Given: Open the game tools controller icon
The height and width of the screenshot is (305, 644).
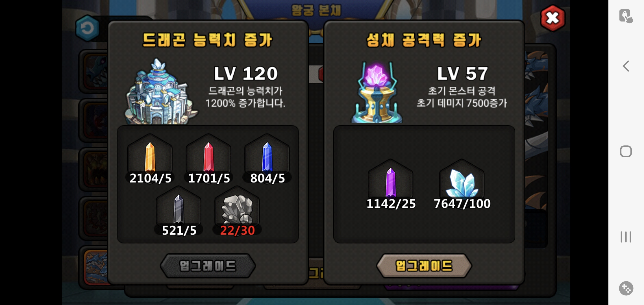Looking at the screenshot, I should (626, 288).
